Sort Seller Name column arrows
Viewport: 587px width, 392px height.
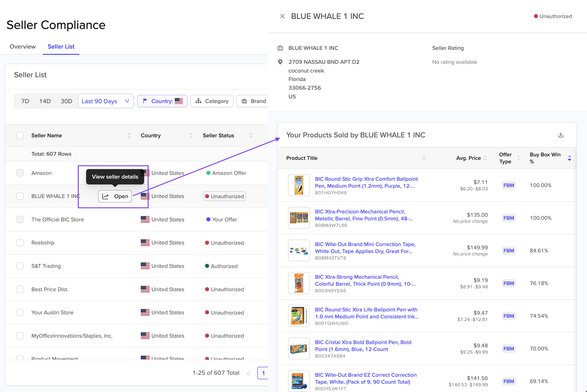pos(129,135)
